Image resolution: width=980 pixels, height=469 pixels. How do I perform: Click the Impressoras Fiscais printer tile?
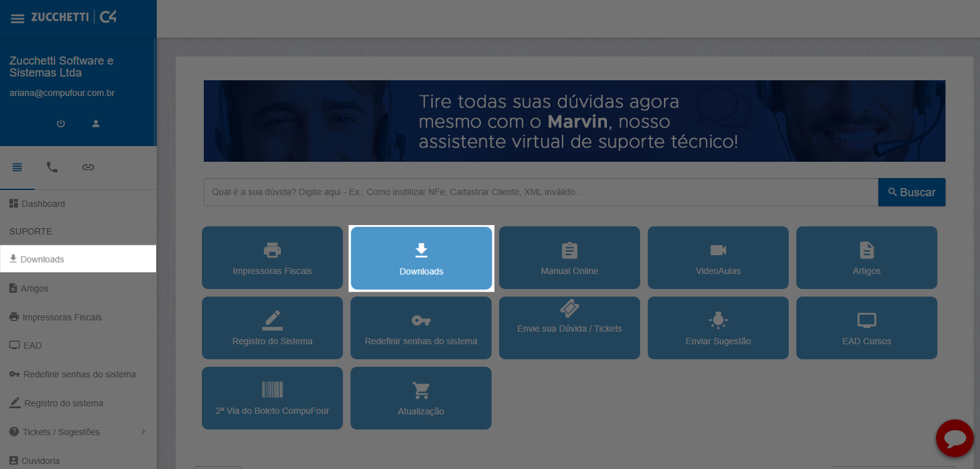point(272,258)
